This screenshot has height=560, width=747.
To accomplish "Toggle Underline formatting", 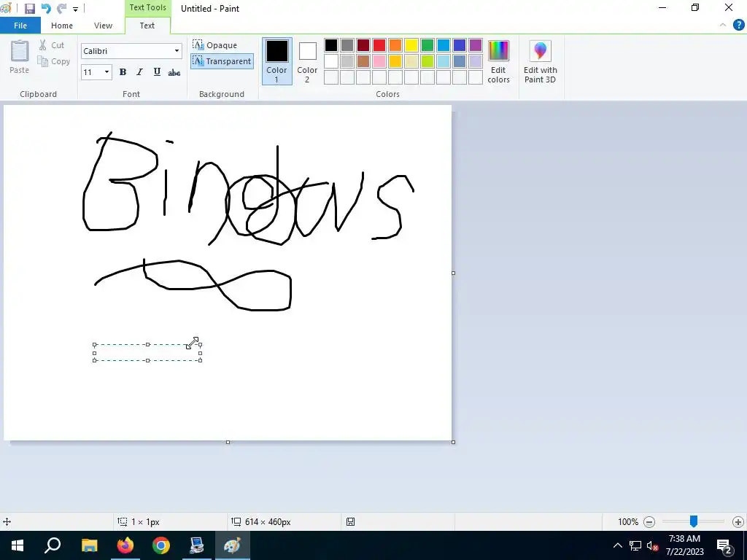I will pyautogui.click(x=157, y=72).
